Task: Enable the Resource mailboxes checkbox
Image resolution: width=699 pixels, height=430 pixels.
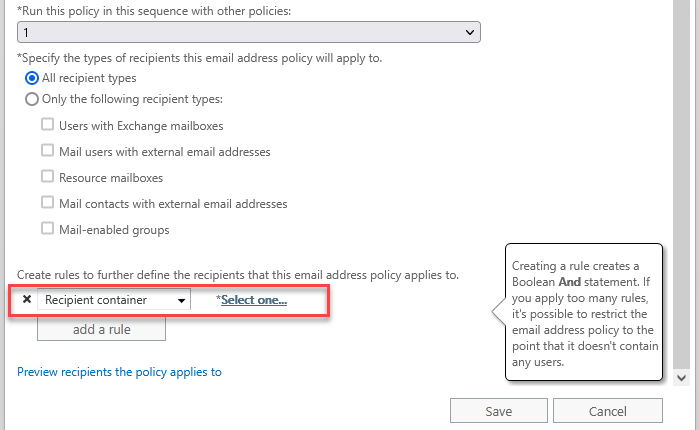Action: tap(47, 178)
